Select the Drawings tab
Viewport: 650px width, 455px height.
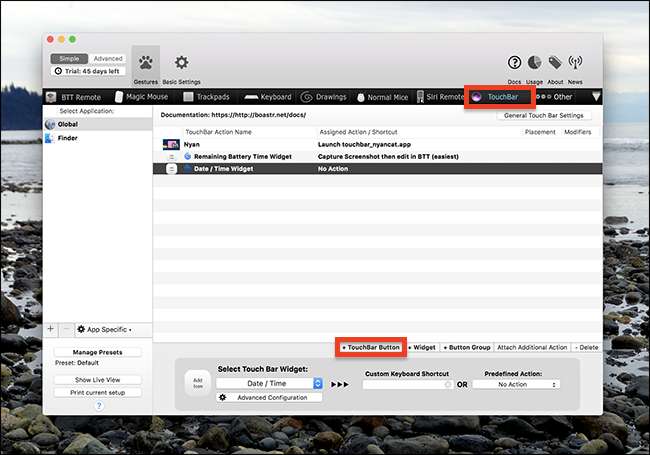point(324,97)
